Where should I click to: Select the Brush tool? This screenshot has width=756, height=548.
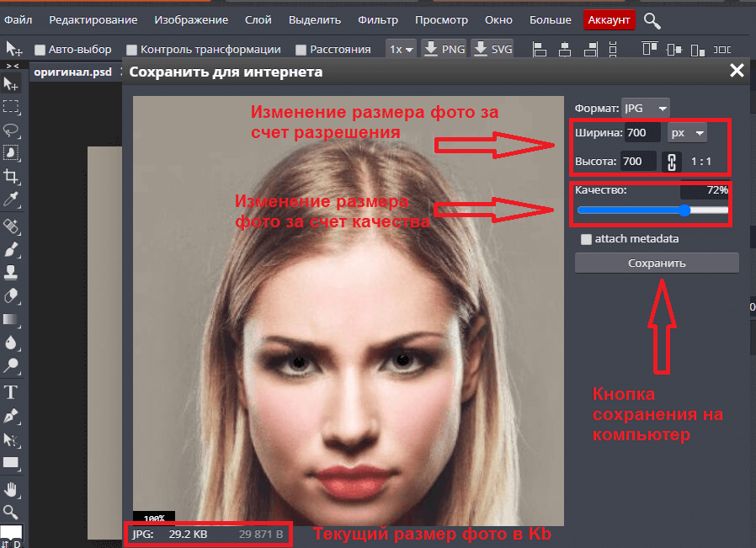pyautogui.click(x=11, y=249)
